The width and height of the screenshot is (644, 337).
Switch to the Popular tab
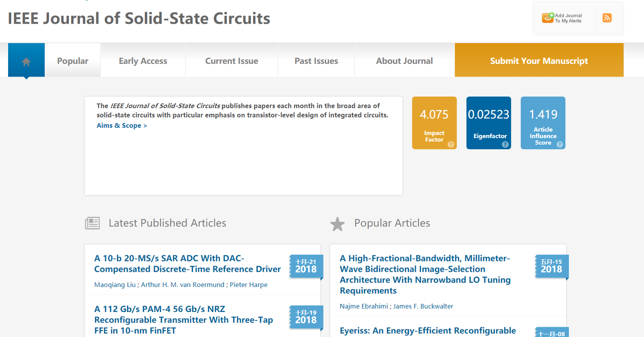pyautogui.click(x=72, y=60)
